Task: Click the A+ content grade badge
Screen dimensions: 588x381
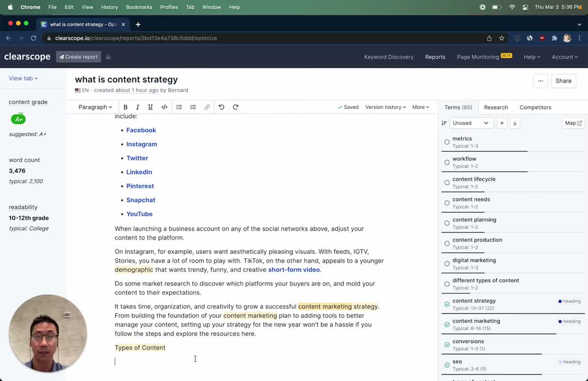Action: (18, 119)
